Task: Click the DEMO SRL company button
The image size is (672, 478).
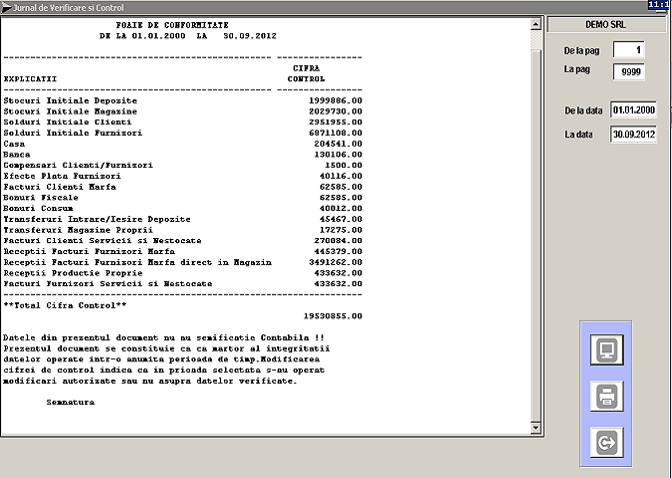Action: (x=607, y=24)
